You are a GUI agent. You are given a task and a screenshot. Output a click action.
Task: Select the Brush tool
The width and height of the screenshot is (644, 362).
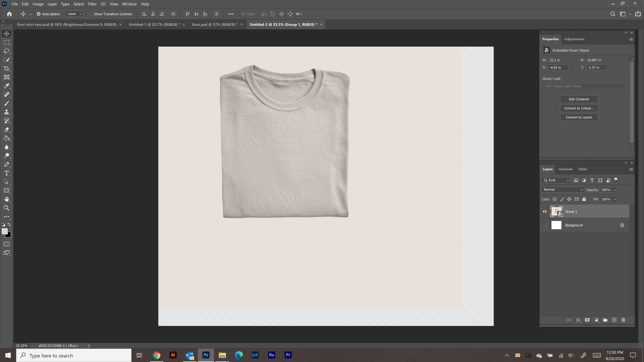pyautogui.click(x=7, y=103)
